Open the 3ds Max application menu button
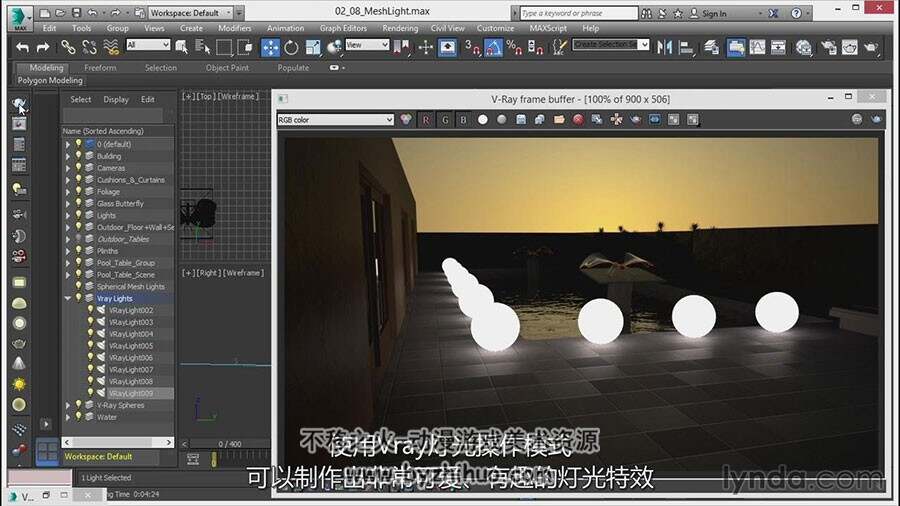Screen dimensions: 900x506 20,17
